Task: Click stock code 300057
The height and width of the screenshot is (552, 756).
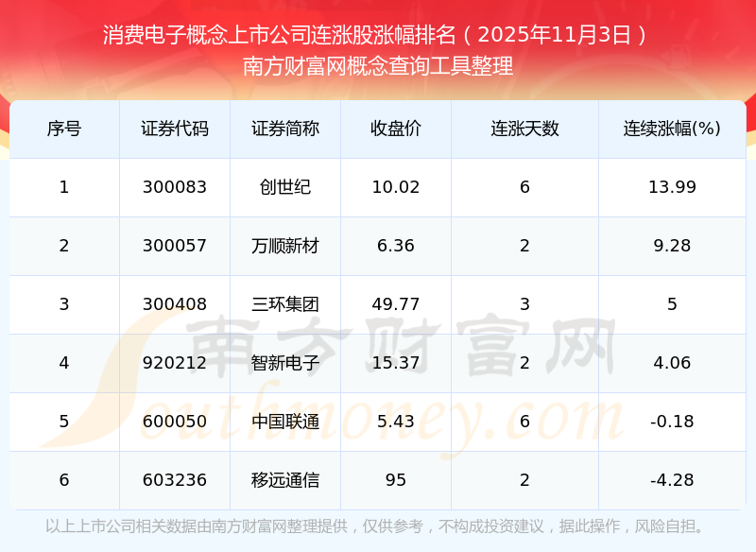Action: (175, 246)
